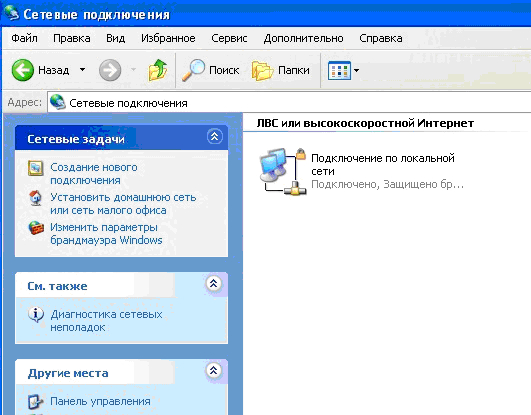Viewport: 531px width, 415px height.
Task: Click the network diagnostics info icon
Action: (x=36, y=314)
